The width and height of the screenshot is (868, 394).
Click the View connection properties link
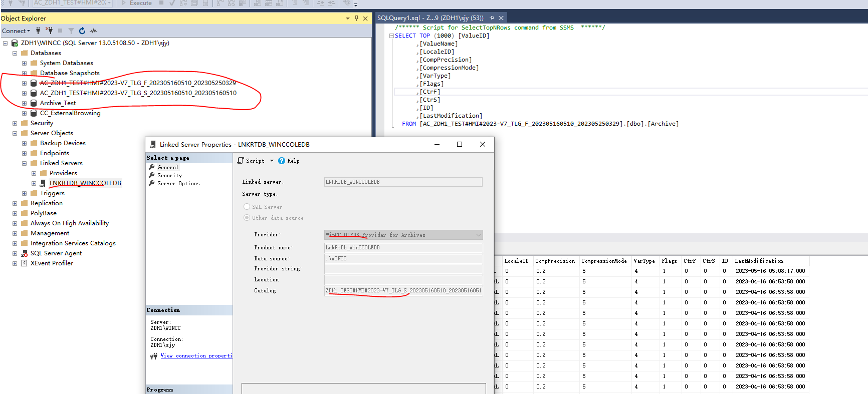click(x=196, y=356)
